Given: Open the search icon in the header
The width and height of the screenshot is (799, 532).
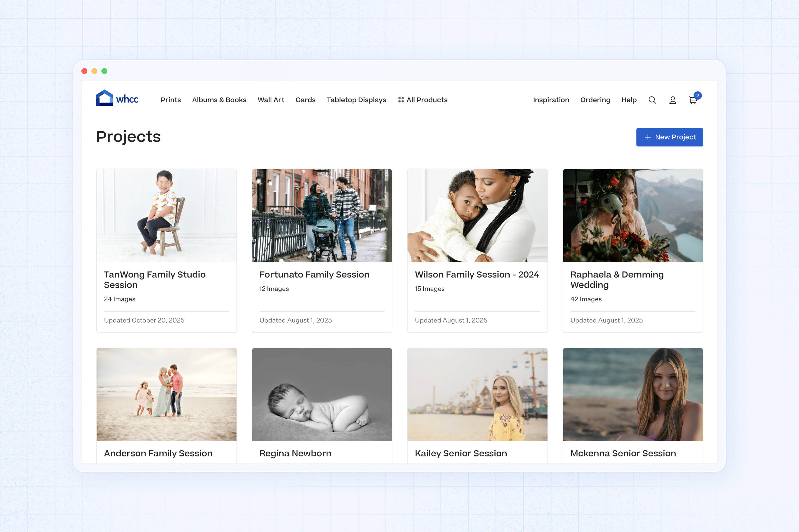Looking at the screenshot, I should tap(652, 100).
